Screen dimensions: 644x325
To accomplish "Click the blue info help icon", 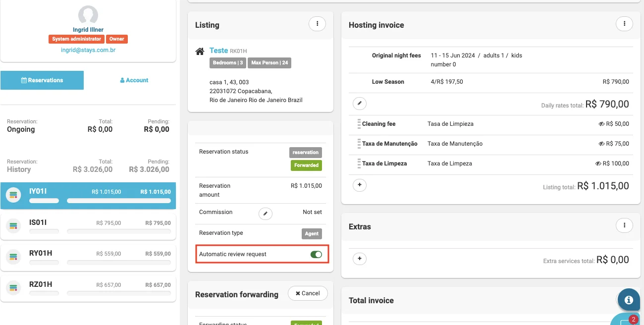I will [629, 300].
